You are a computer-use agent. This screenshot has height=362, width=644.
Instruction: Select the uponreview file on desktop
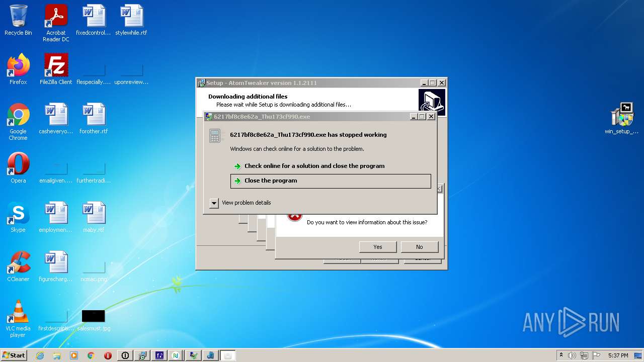tap(131, 74)
